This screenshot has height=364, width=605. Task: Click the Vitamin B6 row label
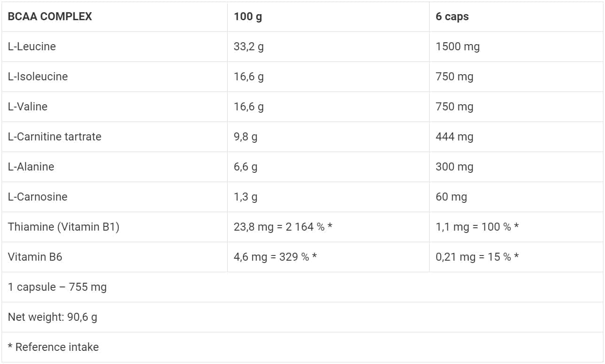(35, 257)
